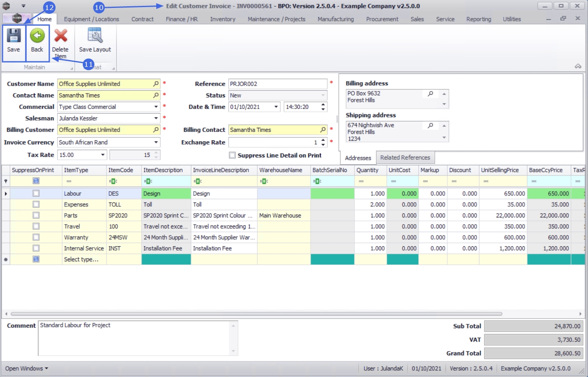Click the Quantity column header
588x377 pixels.
coord(367,170)
